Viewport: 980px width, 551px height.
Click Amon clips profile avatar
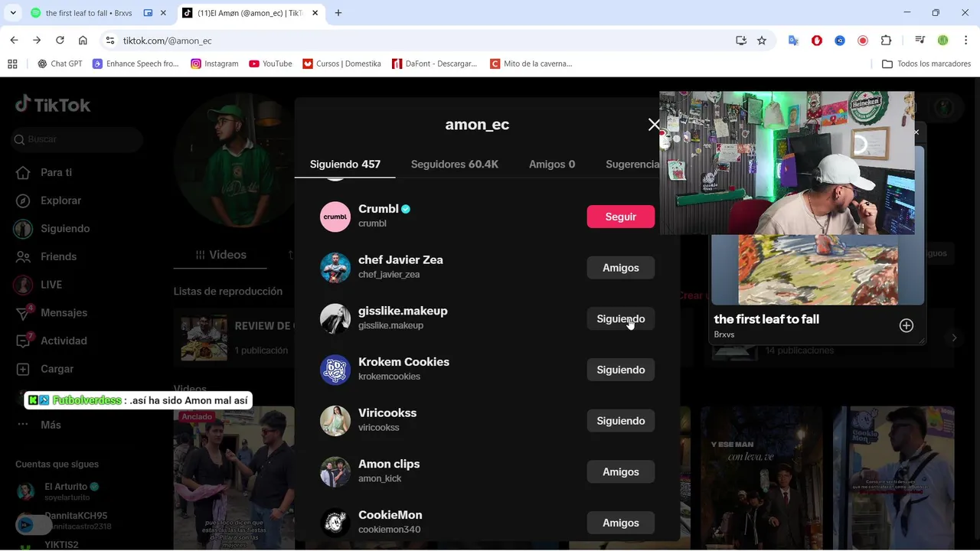coord(335,471)
